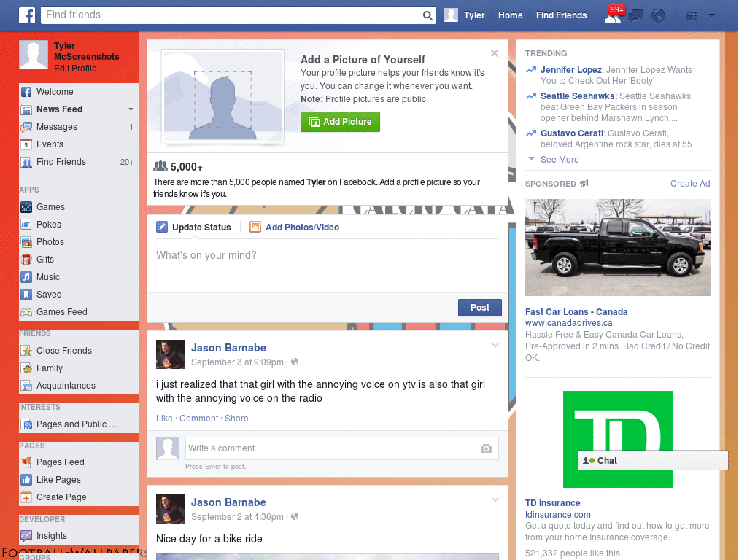This screenshot has width=747, height=560.
Task: Click the Write a comment field
Action: [x=341, y=448]
